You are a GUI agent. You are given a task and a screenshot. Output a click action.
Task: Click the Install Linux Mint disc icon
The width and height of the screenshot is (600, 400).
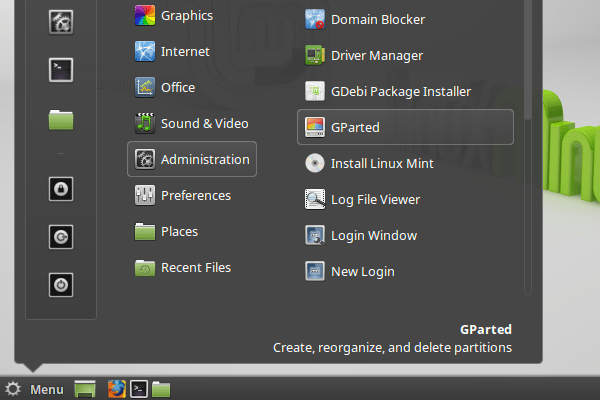point(315,163)
